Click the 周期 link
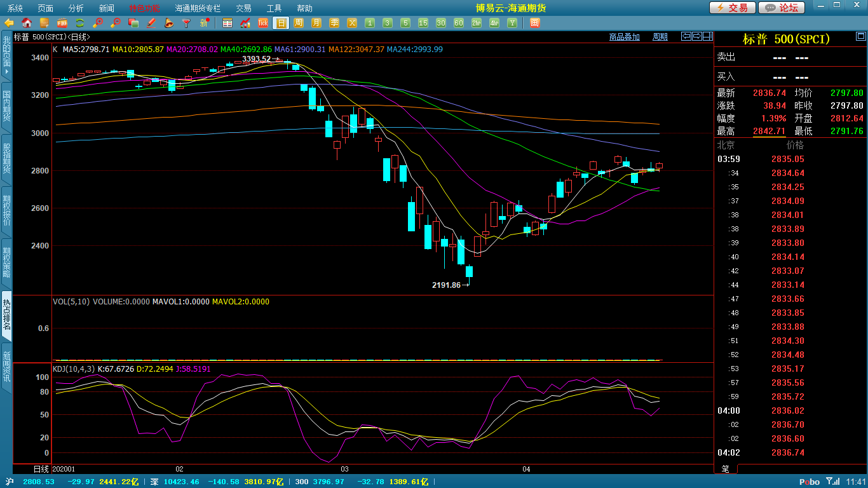This screenshot has width=868, height=488. coord(660,37)
